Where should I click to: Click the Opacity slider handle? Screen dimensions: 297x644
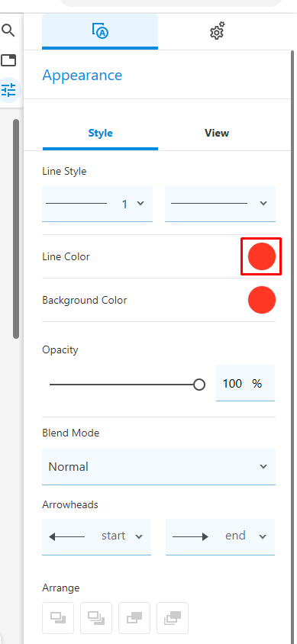(x=199, y=385)
